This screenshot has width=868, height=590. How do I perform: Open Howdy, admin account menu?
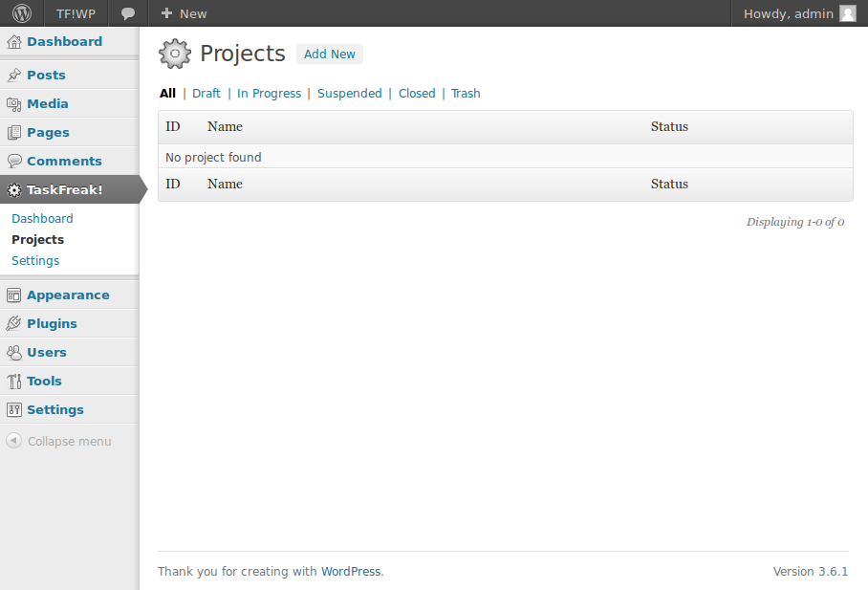tap(799, 13)
